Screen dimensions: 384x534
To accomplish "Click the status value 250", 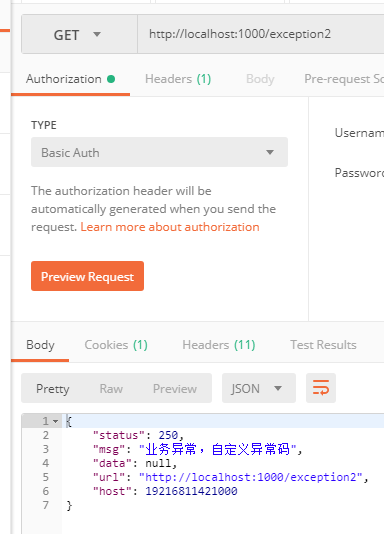I will [x=168, y=435].
